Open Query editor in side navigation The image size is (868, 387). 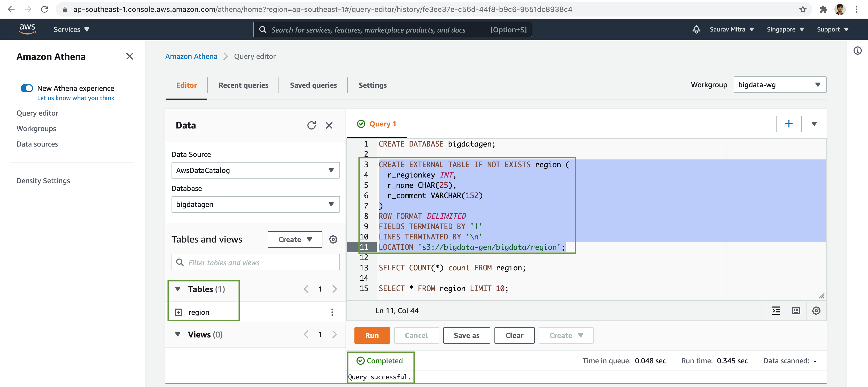[37, 113]
